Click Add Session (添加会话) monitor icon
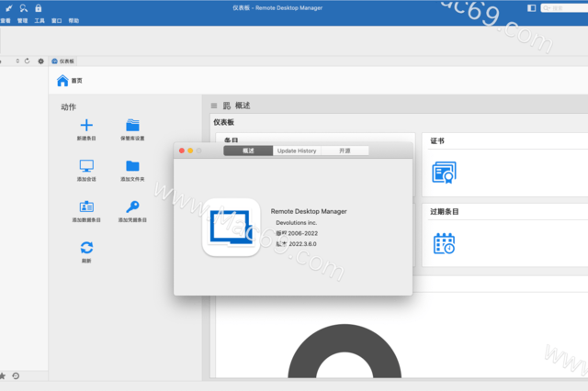Image resolution: width=588 pixels, height=391 pixels. [x=86, y=165]
